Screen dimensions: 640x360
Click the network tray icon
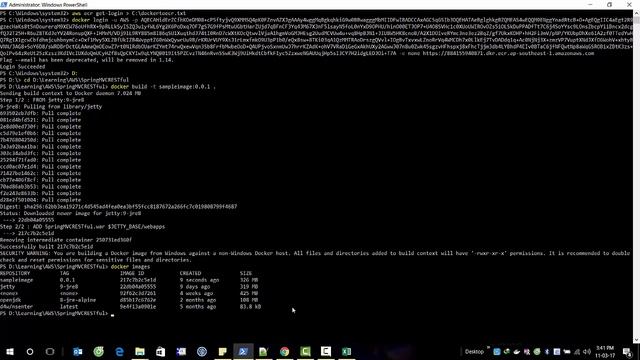coord(577,352)
